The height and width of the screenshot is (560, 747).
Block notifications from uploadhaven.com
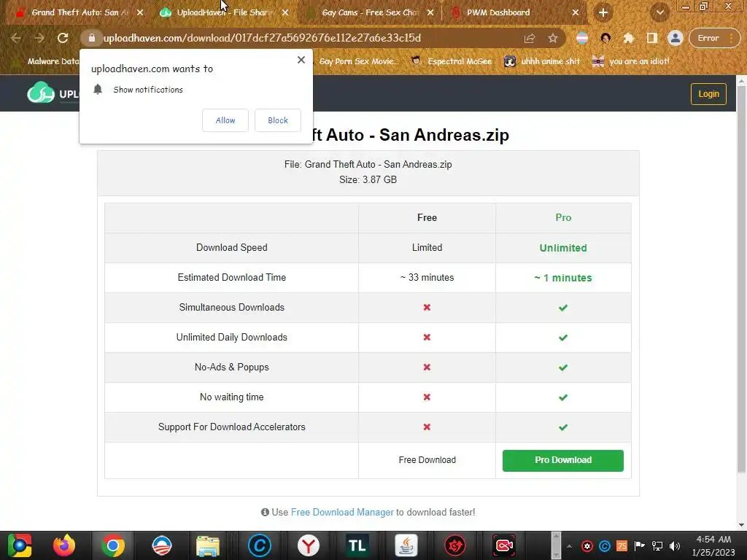point(278,120)
